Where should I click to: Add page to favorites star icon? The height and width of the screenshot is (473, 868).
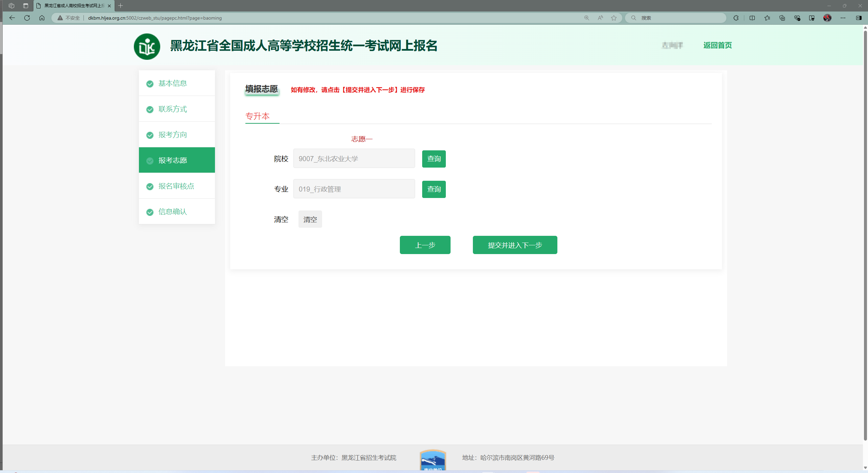coord(614,18)
